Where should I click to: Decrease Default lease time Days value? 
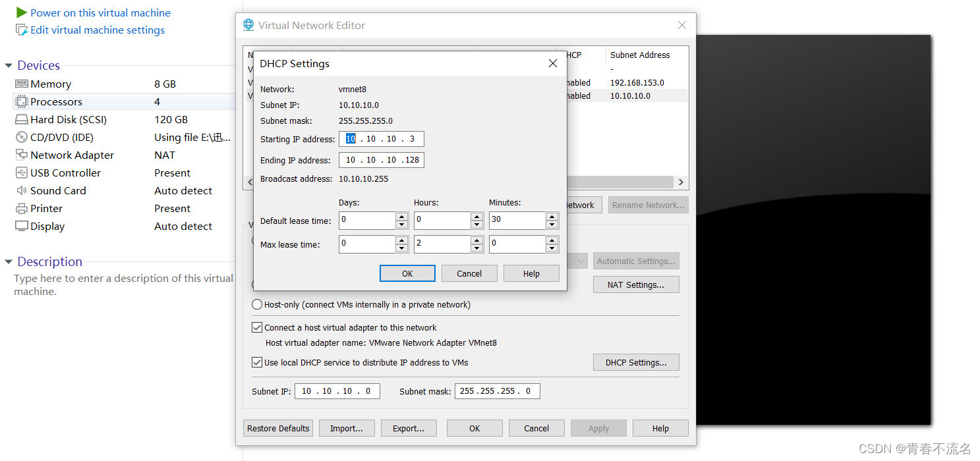(x=401, y=225)
